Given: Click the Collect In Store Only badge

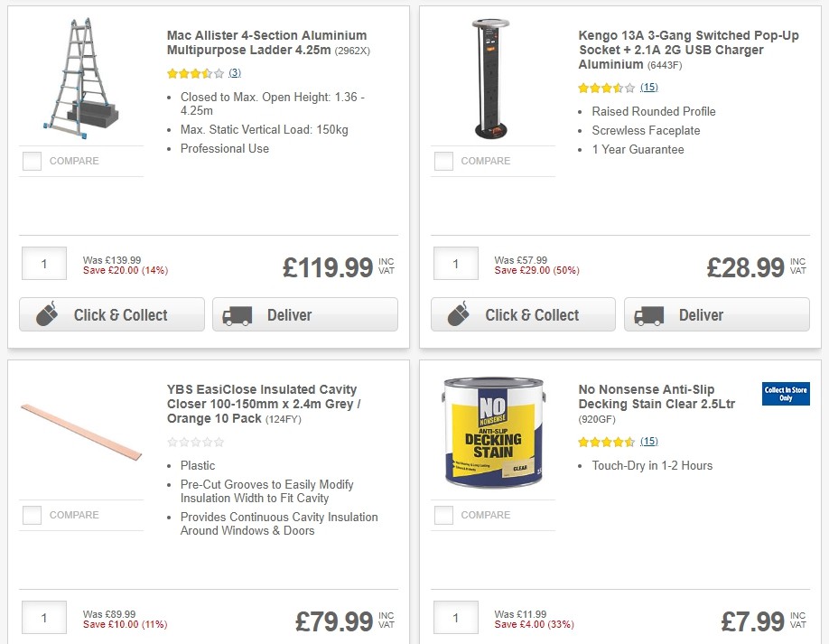Looking at the screenshot, I should tap(785, 394).
